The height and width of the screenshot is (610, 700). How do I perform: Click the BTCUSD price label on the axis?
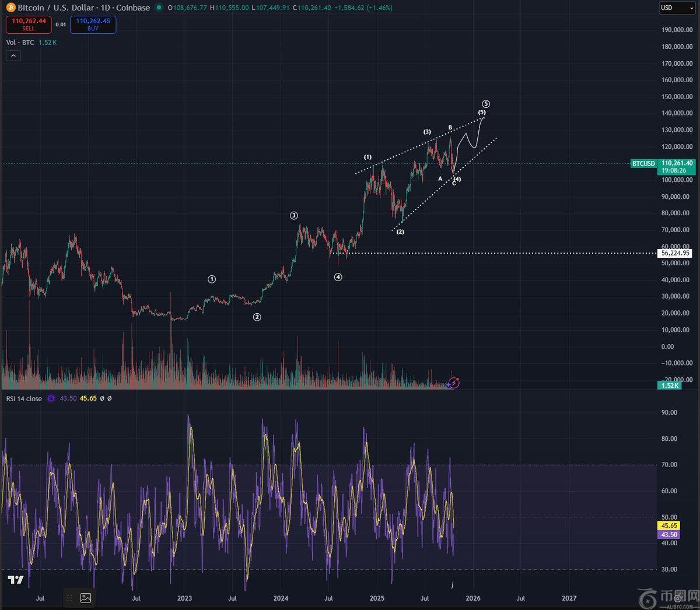tap(643, 164)
